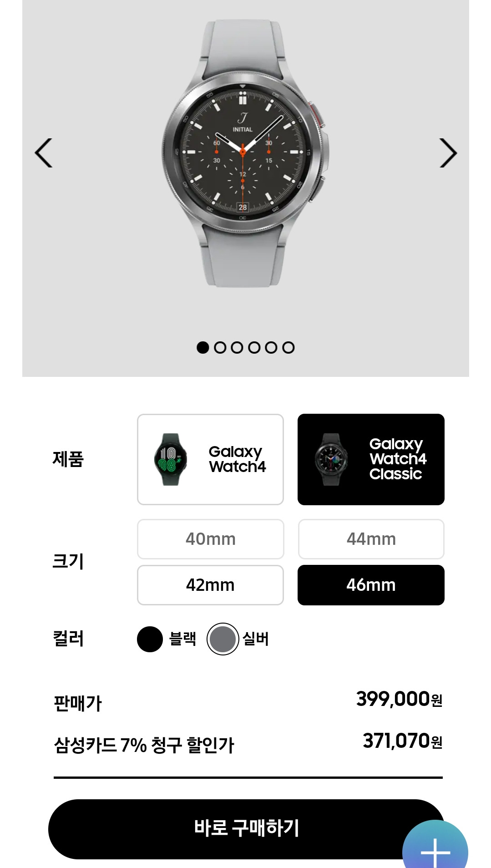Jump to the second carousel dot

point(220,347)
